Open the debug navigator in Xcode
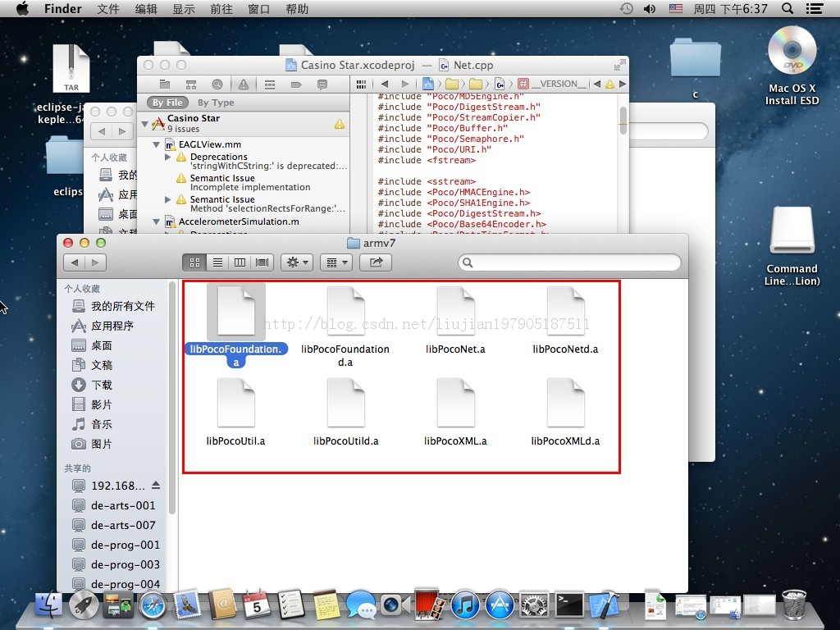840x630 pixels. (x=269, y=84)
